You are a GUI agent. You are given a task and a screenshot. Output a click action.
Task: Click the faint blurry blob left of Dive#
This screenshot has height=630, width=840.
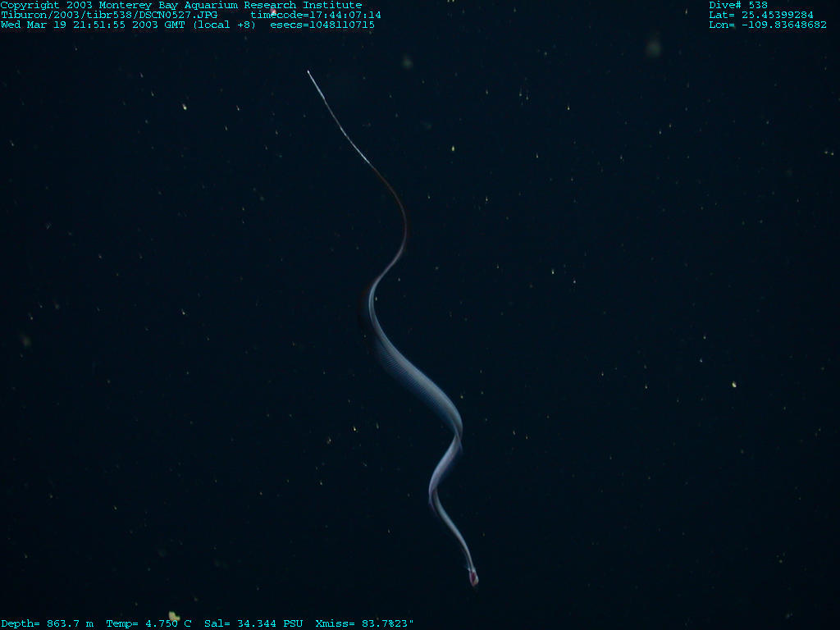pos(653,47)
